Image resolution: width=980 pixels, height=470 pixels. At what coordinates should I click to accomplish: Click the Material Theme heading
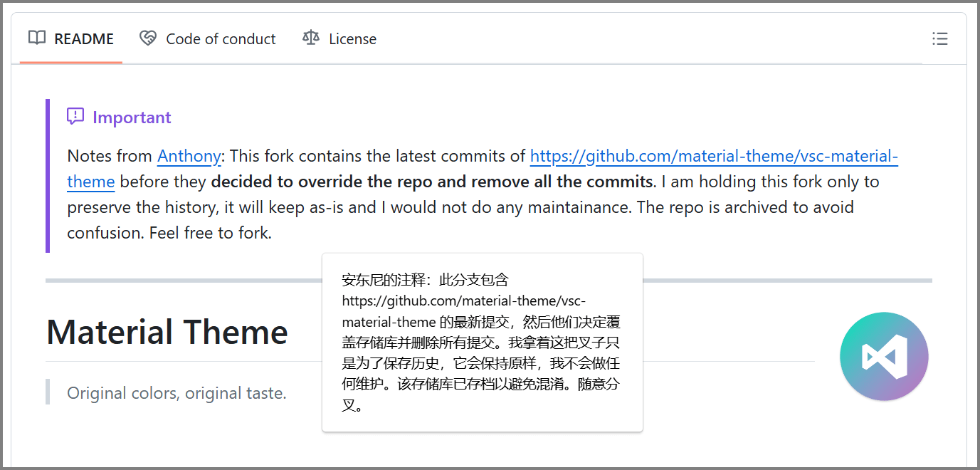tap(167, 332)
